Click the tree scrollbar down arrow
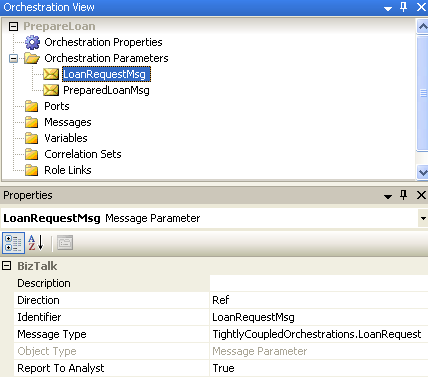Image resolution: width=428 pixels, height=391 pixels. 423,172
